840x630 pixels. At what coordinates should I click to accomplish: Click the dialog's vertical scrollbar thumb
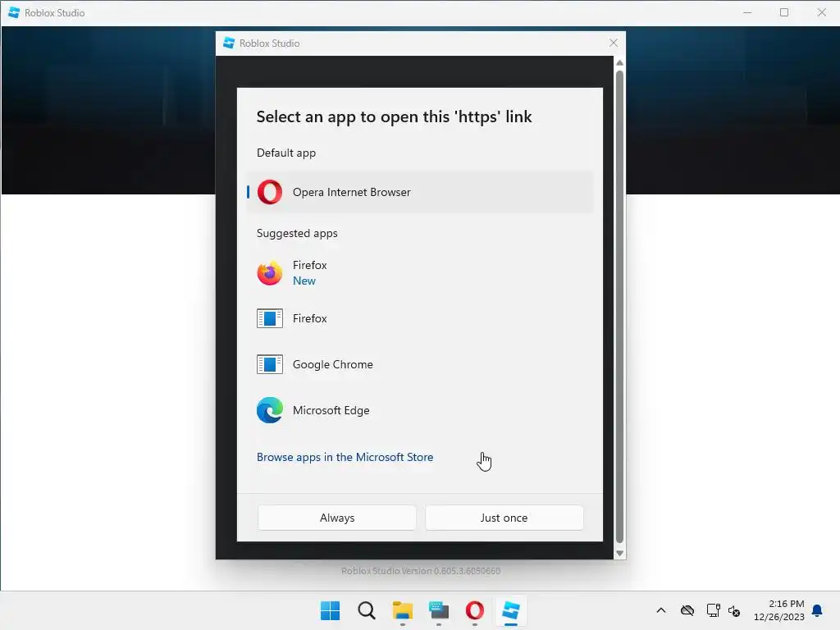[x=620, y=307]
